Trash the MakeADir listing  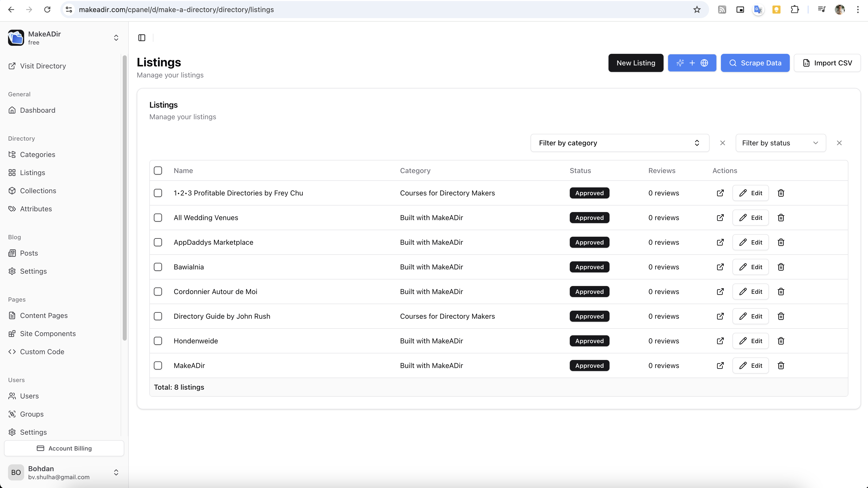tap(781, 366)
